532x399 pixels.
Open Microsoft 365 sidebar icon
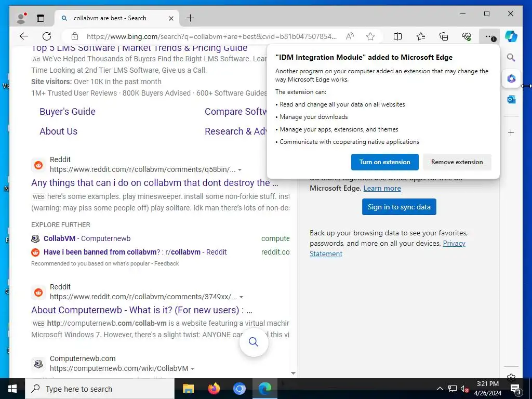point(511,79)
